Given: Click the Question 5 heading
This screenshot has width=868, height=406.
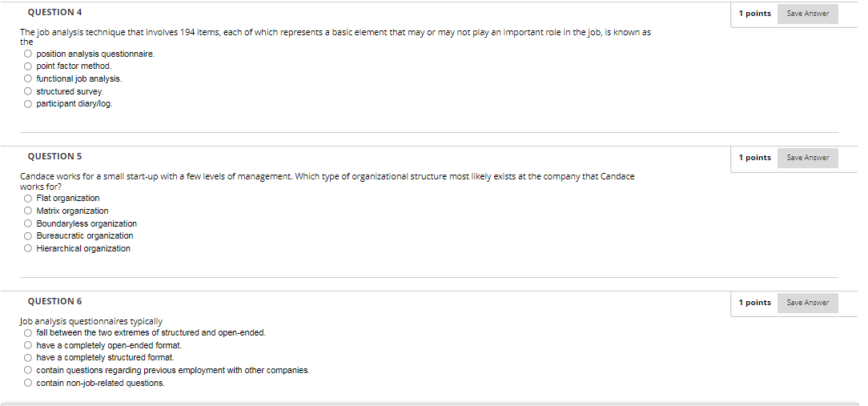Looking at the screenshot, I should pos(54,156).
